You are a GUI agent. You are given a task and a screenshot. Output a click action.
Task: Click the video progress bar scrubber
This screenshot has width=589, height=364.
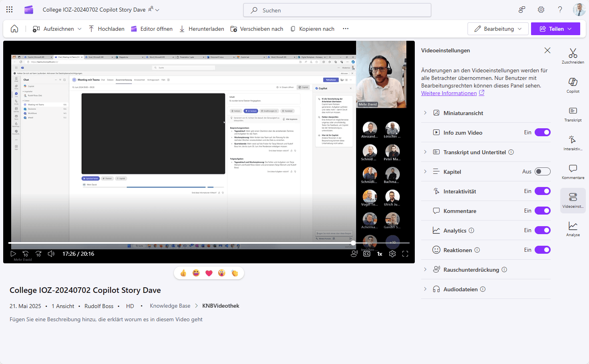(x=353, y=243)
